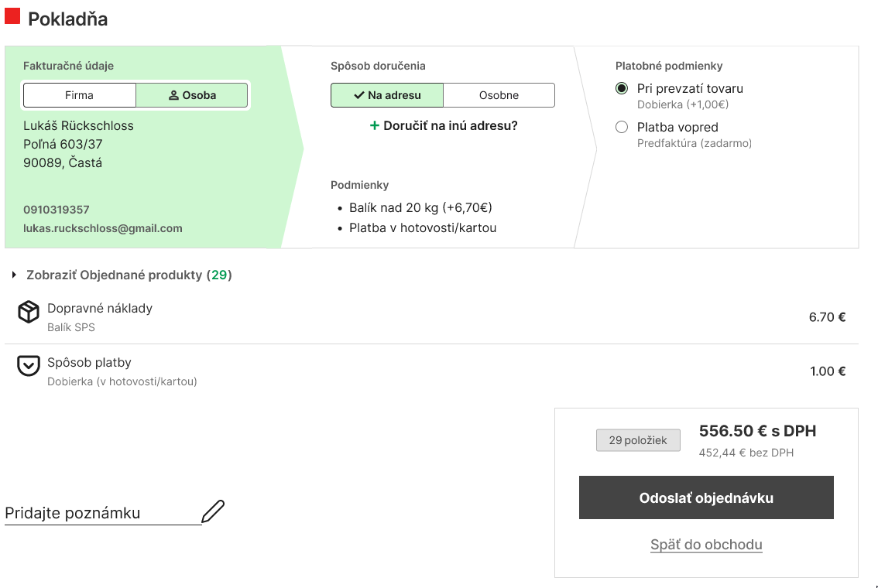This screenshot has width=878, height=588.
Task: Click the checkmark icon in Na adresu
Action: 358,96
